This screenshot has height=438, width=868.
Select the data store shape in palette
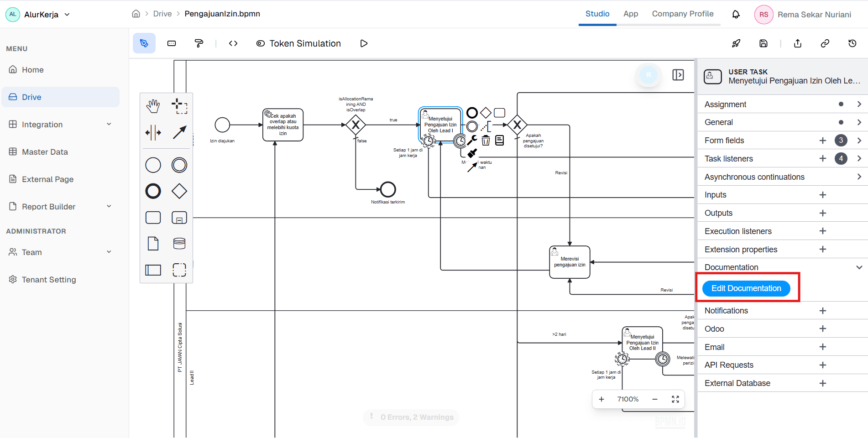point(179,243)
